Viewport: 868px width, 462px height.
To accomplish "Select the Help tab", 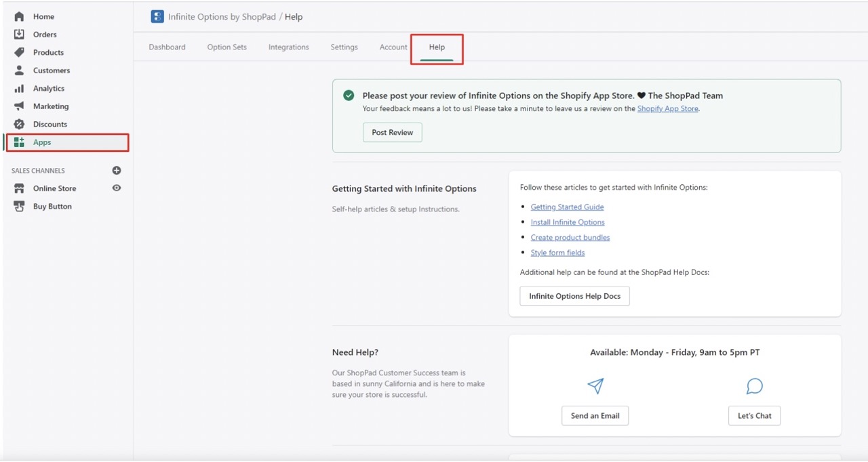I will coord(437,47).
